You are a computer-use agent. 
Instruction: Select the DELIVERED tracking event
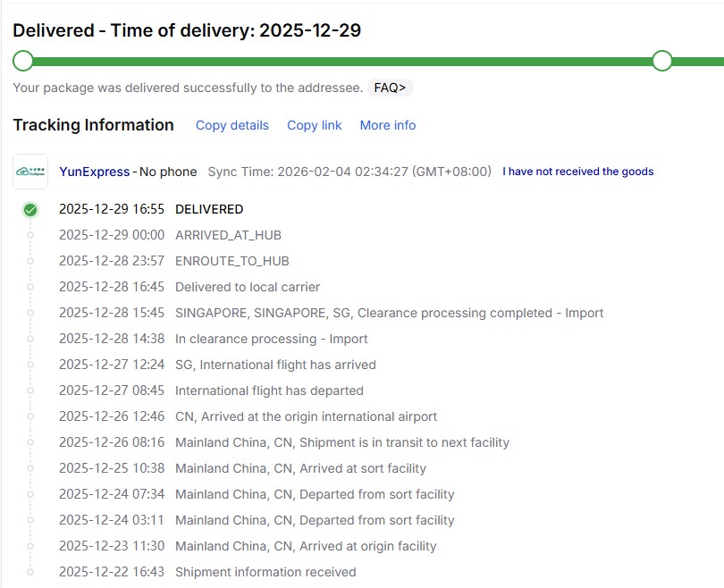(x=209, y=209)
